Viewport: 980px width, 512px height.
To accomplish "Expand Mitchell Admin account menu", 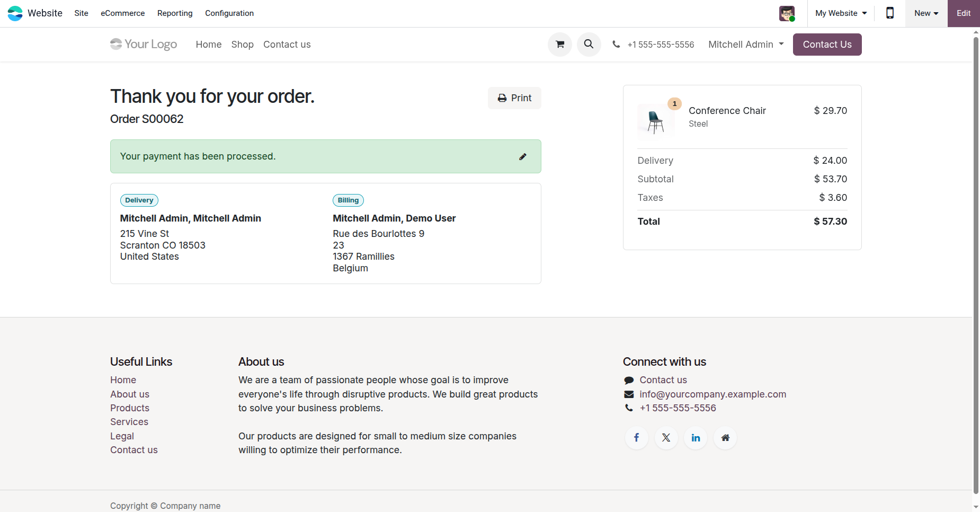I will pyautogui.click(x=746, y=45).
